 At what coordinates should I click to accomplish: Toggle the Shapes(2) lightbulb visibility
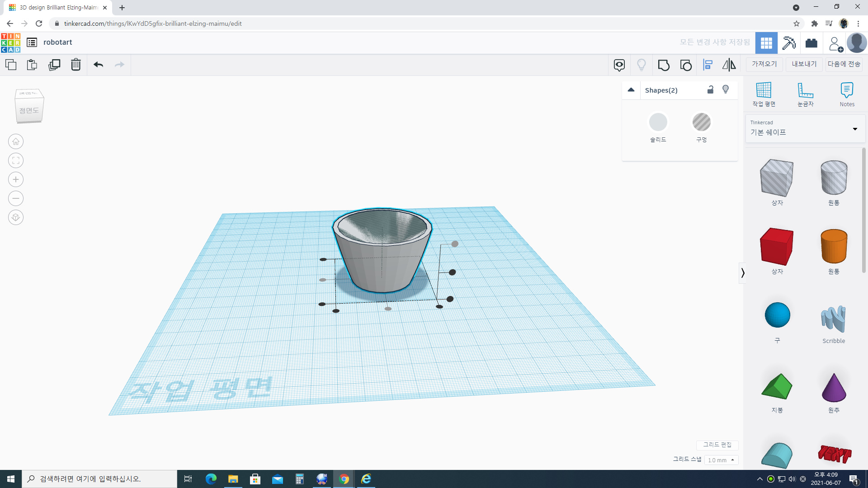(x=726, y=90)
